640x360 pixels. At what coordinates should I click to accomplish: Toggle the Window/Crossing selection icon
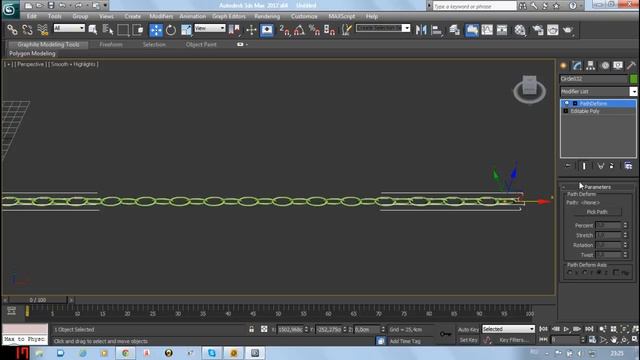[138, 30]
